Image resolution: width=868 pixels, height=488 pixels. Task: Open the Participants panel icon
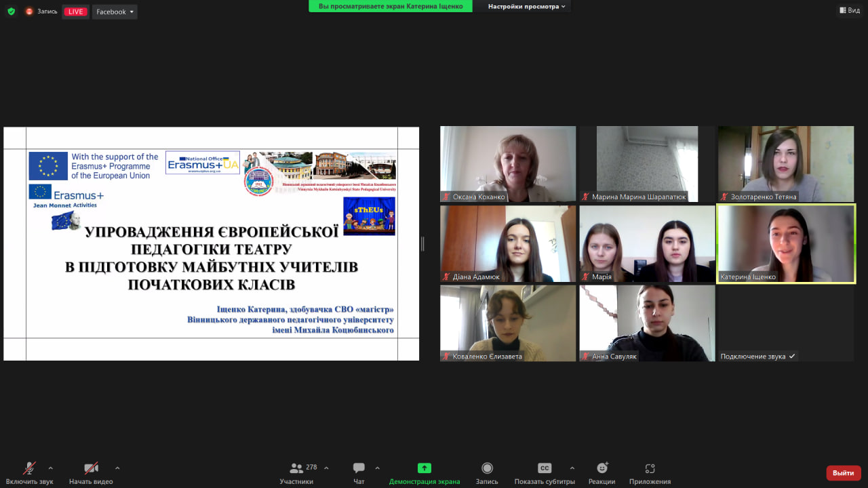pos(296,468)
